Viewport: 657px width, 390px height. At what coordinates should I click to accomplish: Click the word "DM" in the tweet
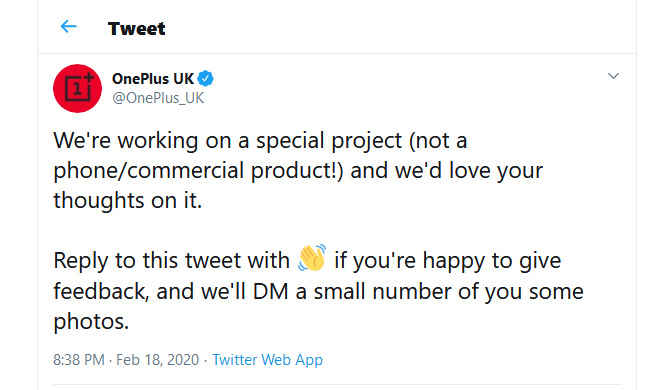[271, 291]
